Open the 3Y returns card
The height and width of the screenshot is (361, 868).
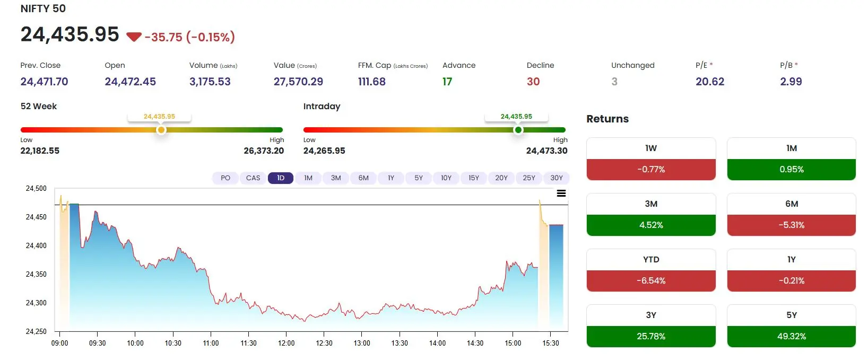coord(651,326)
